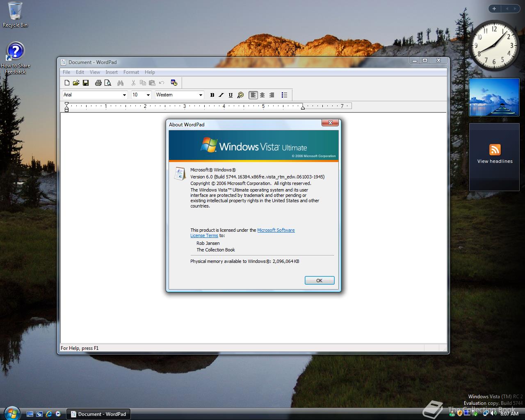This screenshot has height=420, width=525.
Task: Cut selection with the scissors icon
Action: point(133,83)
